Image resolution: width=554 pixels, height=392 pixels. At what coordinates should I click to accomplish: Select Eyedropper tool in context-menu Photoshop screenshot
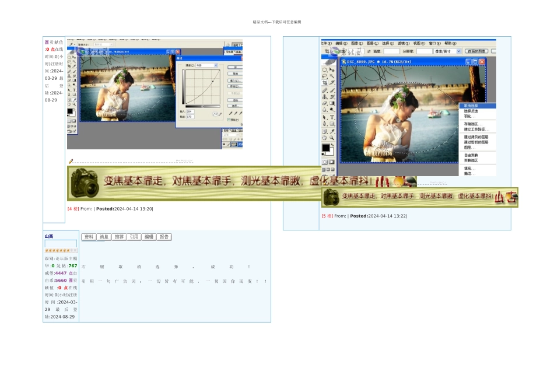click(x=332, y=131)
